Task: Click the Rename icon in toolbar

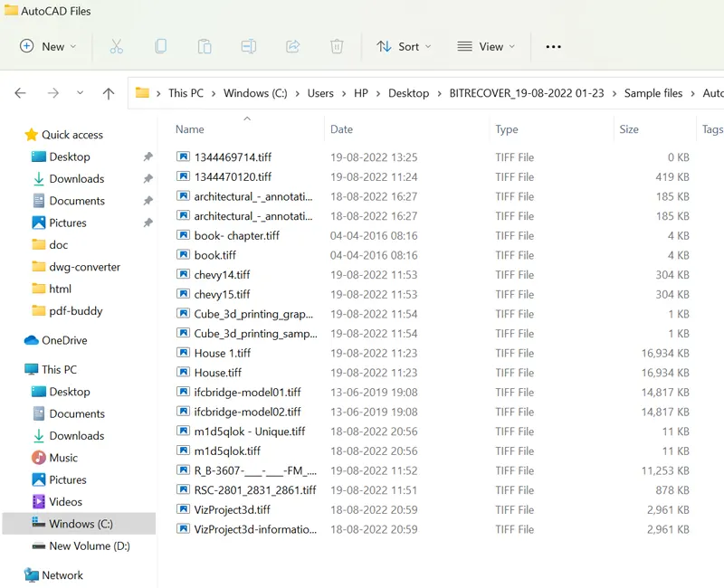Action: tap(249, 46)
